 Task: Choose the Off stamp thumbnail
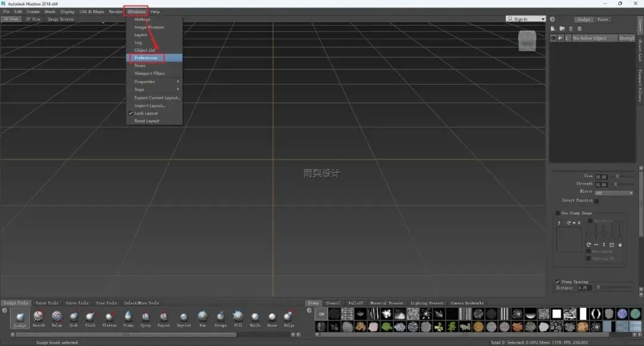pyautogui.click(x=321, y=314)
